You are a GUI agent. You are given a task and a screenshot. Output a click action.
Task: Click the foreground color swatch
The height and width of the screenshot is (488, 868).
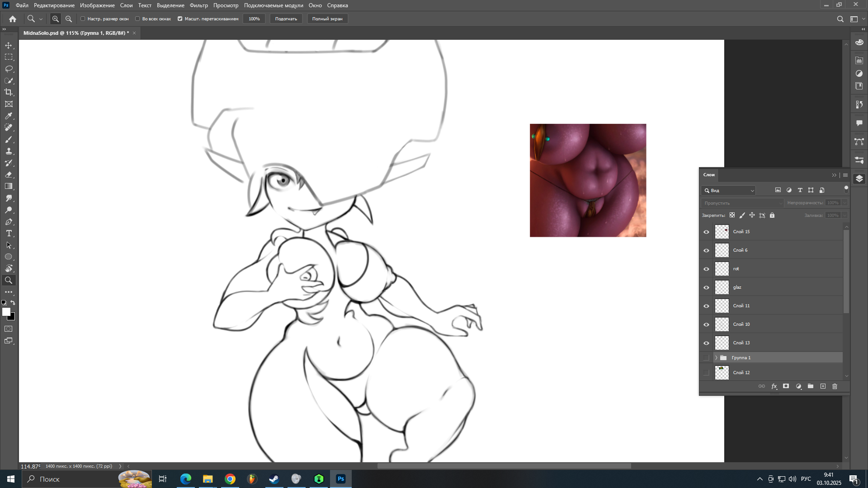click(6, 312)
